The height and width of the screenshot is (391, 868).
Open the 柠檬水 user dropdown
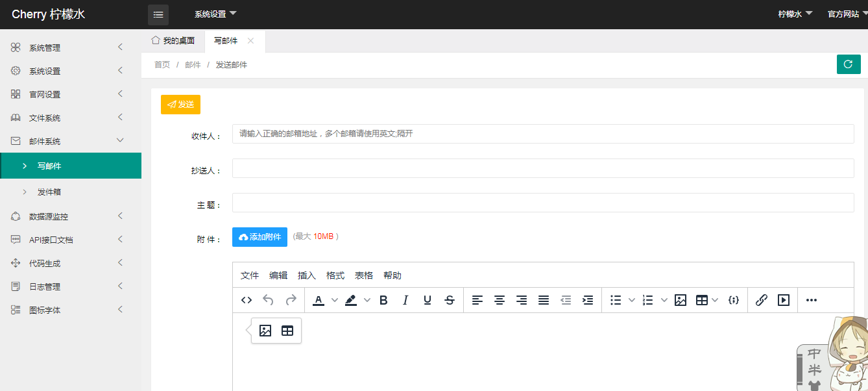tap(795, 14)
